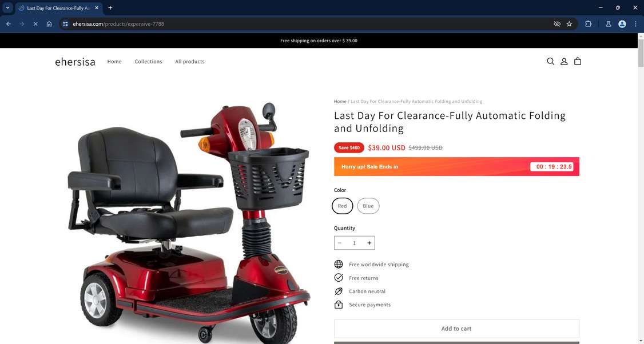The width and height of the screenshot is (644, 344).
Task: Increase quantity with the plus button
Action: (x=369, y=243)
